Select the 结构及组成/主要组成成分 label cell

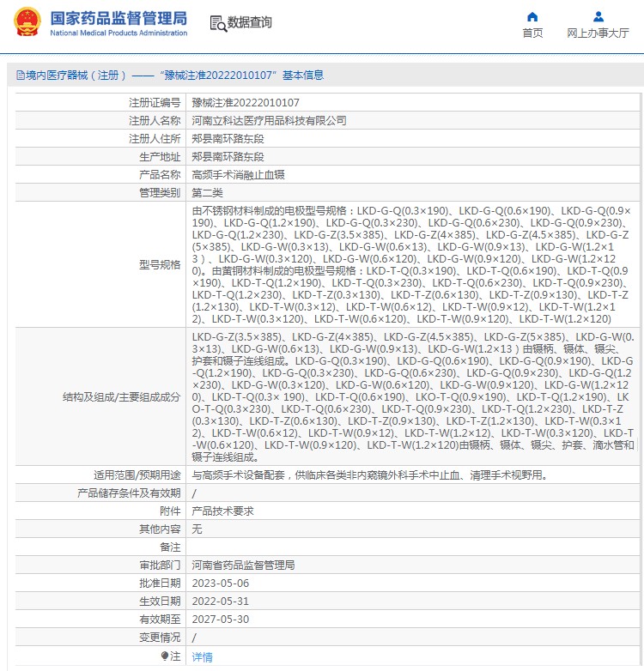(x=100, y=396)
